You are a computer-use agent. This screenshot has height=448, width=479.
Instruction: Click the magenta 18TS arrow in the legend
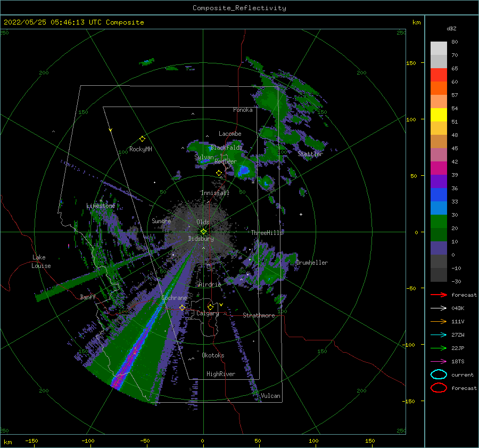(439, 362)
